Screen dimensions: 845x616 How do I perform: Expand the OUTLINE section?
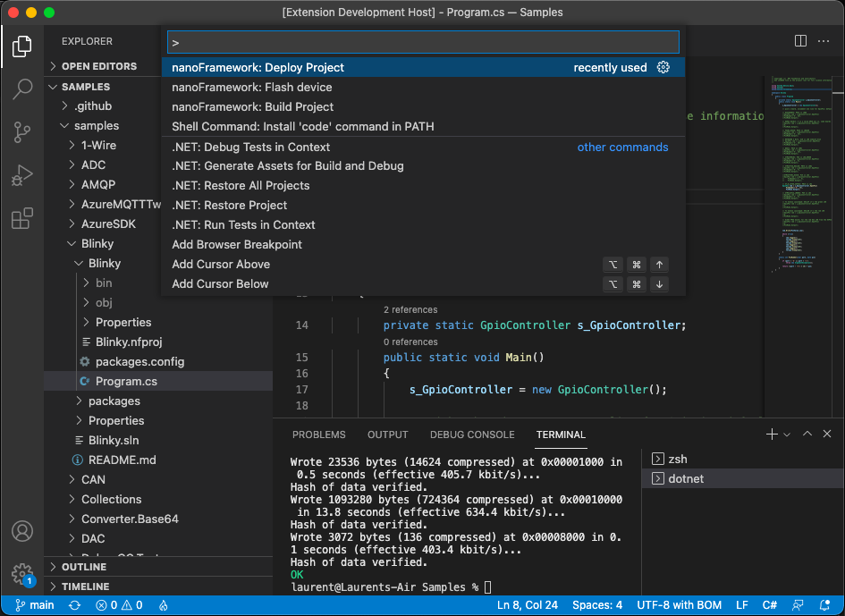pos(158,567)
